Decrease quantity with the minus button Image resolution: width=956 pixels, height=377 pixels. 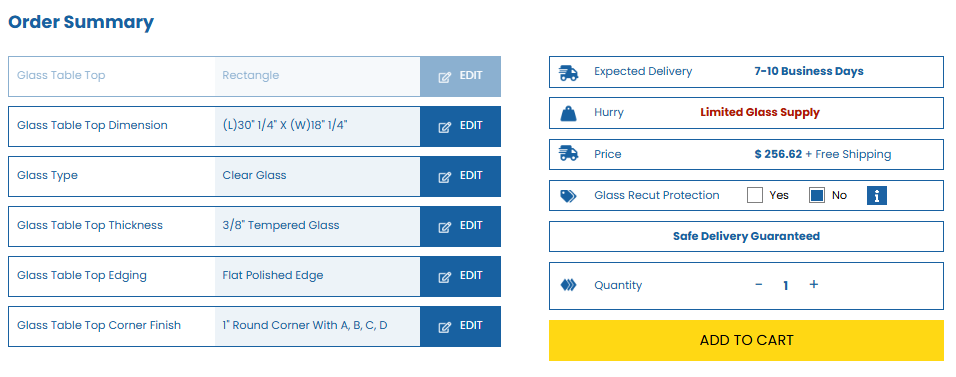click(x=758, y=284)
